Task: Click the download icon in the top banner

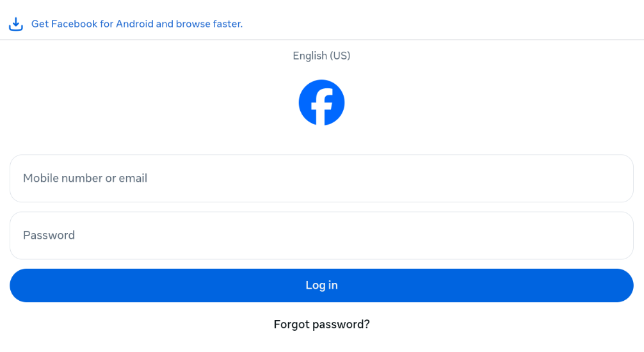Action: pos(16,24)
